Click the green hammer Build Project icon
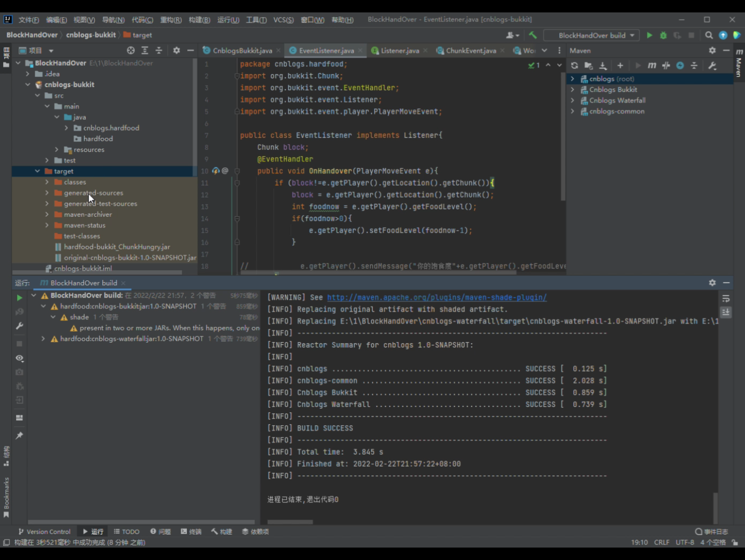The width and height of the screenshot is (745, 560). [533, 35]
